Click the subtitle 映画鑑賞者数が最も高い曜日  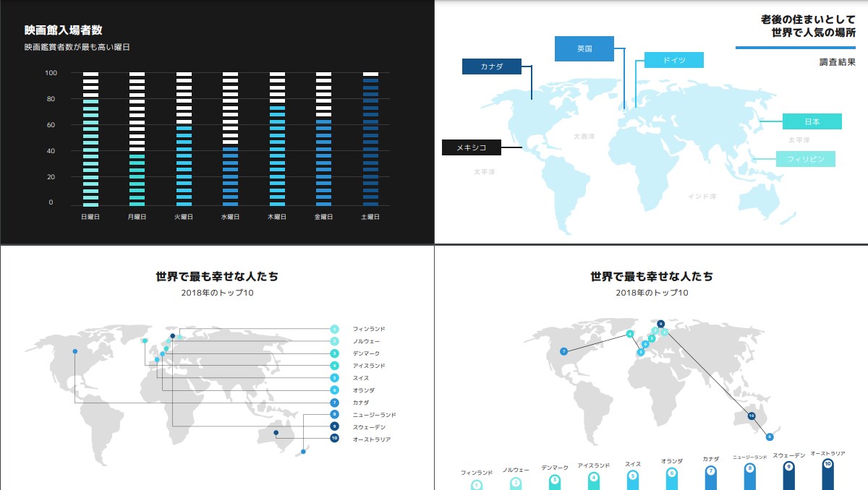pyautogui.click(x=77, y=48)
